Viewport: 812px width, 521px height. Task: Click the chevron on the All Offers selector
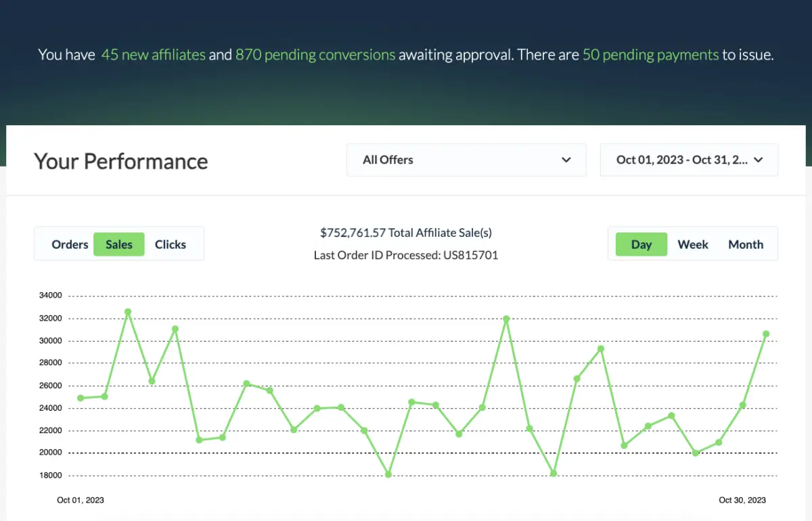tap(566, 160)
